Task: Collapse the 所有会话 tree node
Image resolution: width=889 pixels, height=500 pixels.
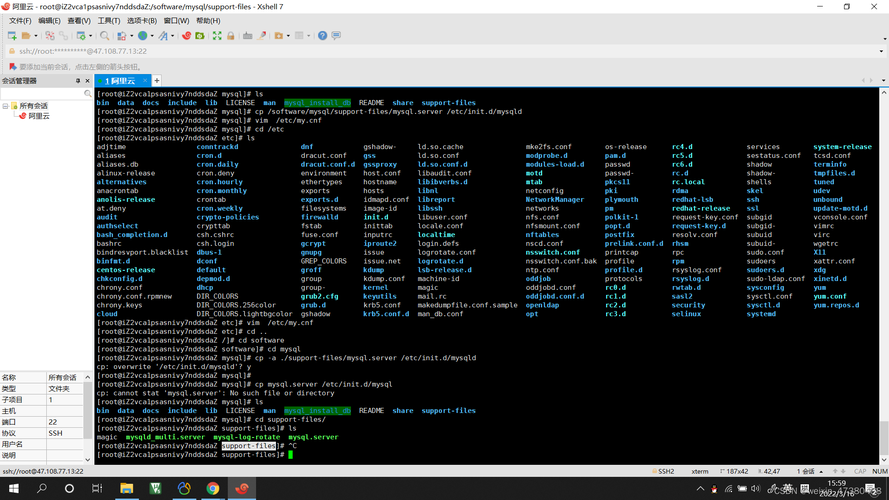Action: pyautogui.click(x=5, y=106)
